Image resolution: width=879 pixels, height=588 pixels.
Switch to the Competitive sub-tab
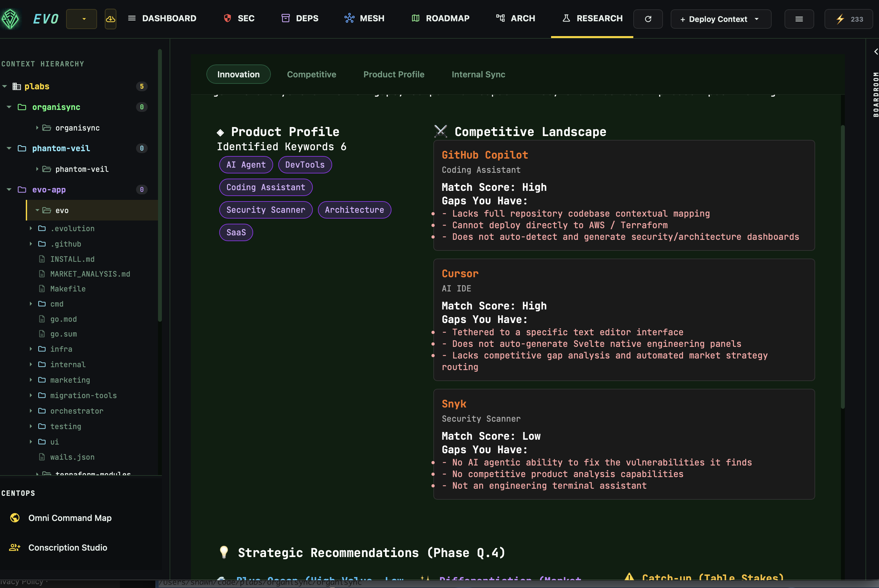(311, 74)
